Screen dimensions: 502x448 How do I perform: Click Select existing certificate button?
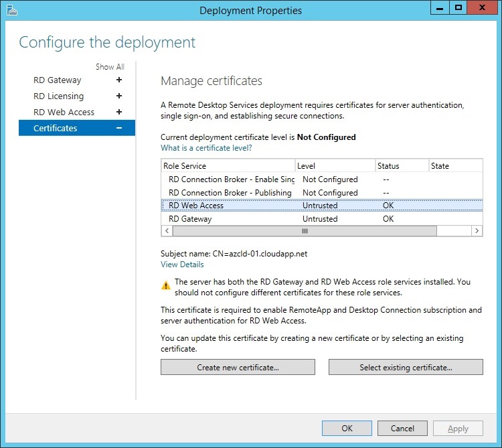[406, 367]
